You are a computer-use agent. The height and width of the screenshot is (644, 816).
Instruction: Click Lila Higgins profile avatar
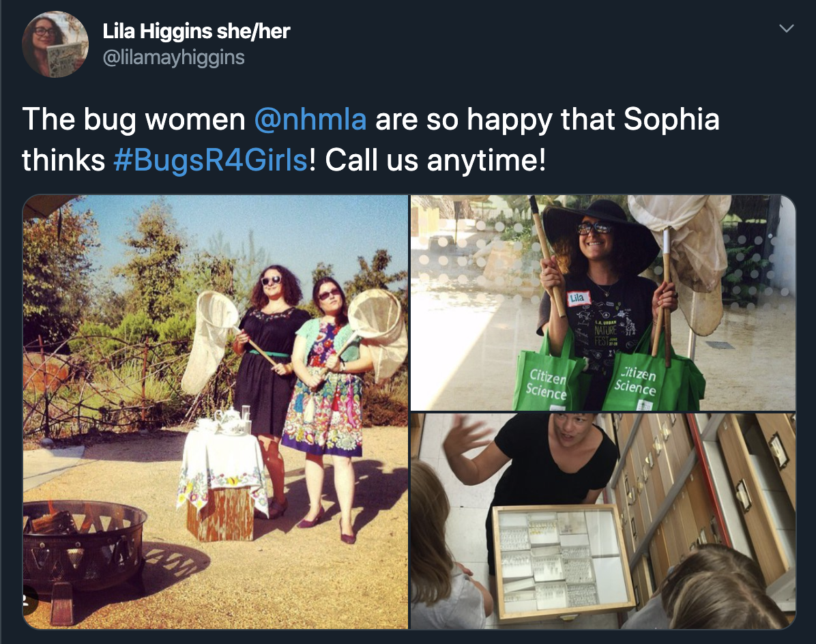coord(55,44)
